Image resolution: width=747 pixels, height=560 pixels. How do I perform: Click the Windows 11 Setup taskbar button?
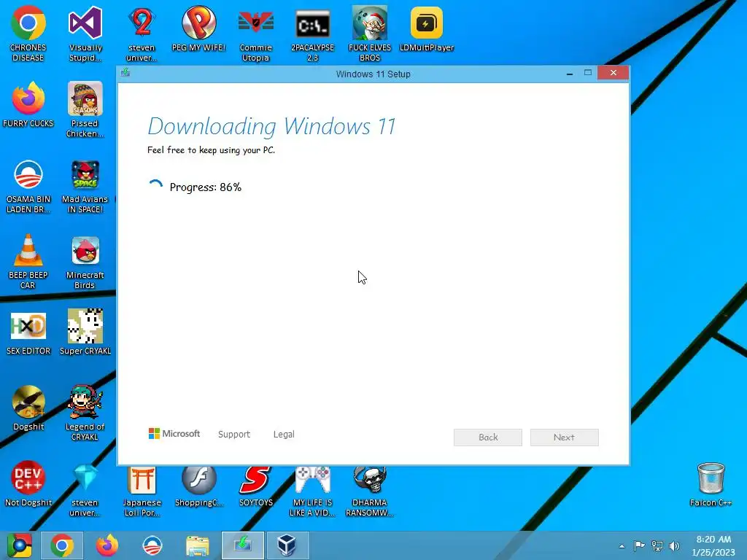point(242,545)
